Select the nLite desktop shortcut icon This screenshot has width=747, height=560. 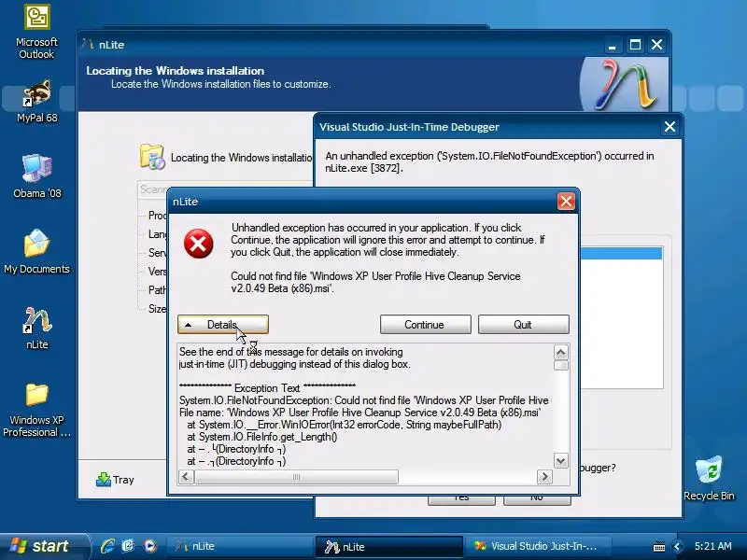pos(36,328)
